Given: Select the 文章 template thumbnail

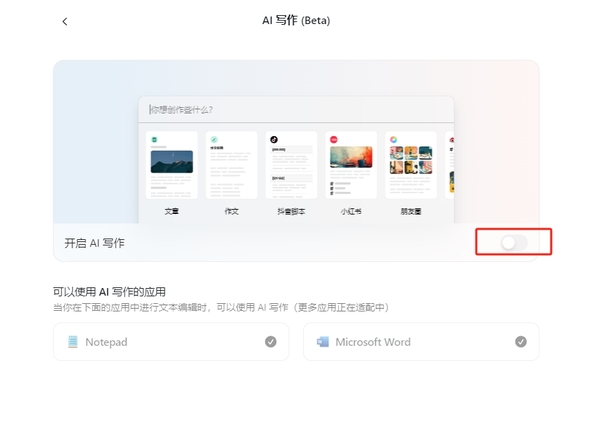Looking at the screenshot, I should (172, 165).
